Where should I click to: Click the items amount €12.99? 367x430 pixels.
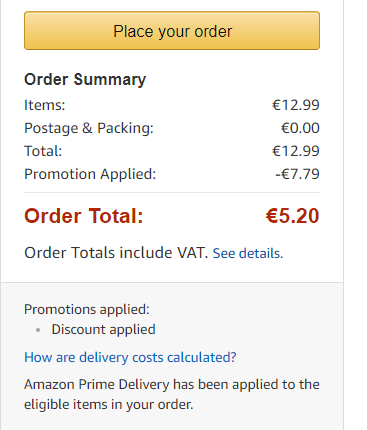(x=296, y=105)
